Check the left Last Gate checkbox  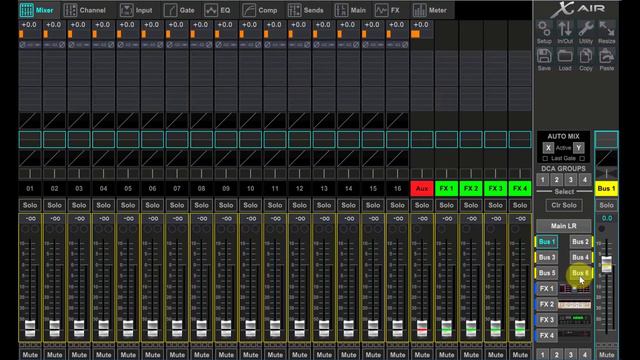coord(545,158)
